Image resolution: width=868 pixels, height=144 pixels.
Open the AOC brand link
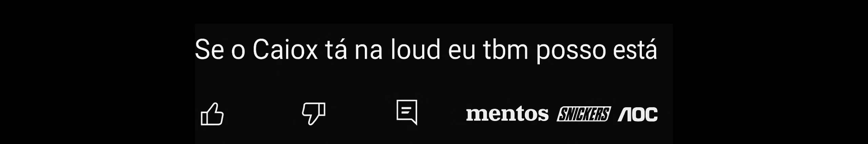[x=638, y=114]
